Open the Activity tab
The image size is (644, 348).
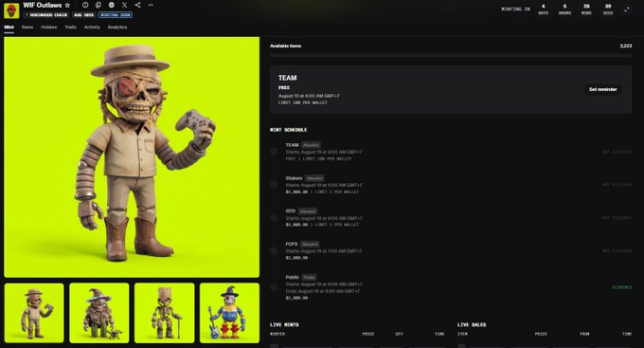point(92,27)
